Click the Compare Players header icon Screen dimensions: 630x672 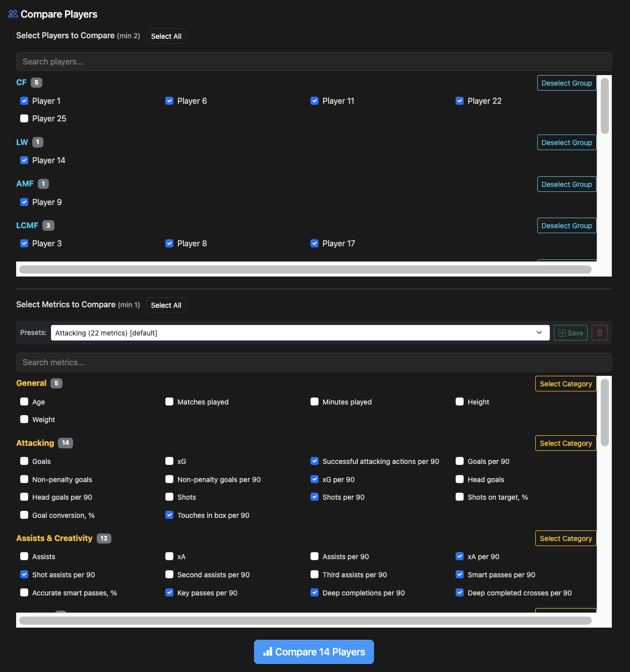pyautogui.click(x=13, y=14)
